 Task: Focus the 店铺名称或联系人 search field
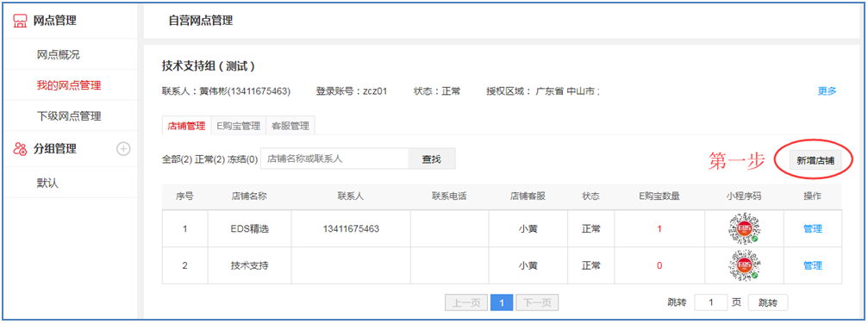click(x=335, y=159)
